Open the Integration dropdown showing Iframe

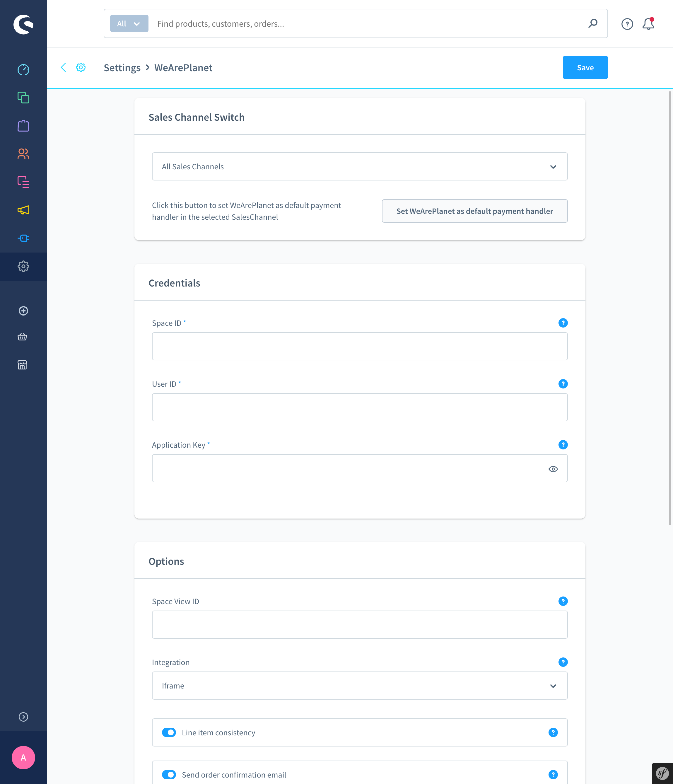359,686
